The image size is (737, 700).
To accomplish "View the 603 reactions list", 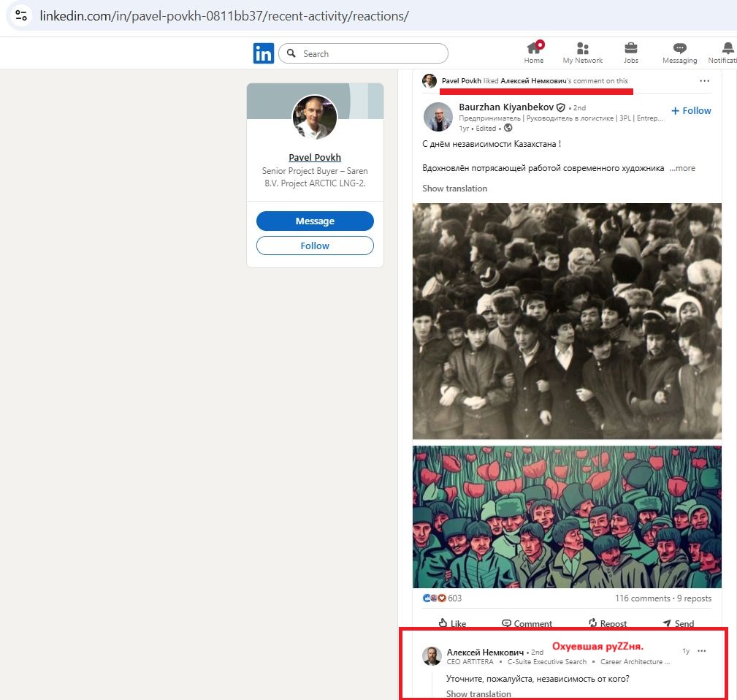I will pos(454,598).
